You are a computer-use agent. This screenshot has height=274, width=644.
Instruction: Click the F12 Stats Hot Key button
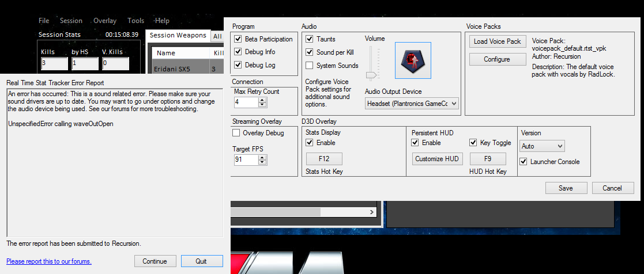324,159
